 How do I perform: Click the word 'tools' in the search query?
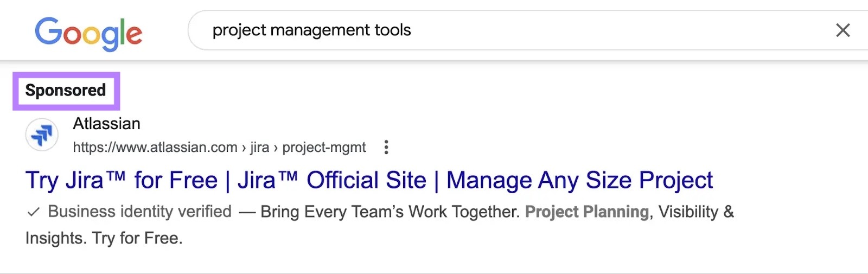coord(393,30)
